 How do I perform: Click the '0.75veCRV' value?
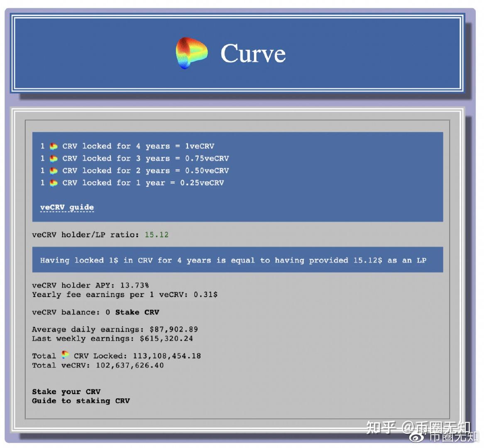[x=207, y=158]
